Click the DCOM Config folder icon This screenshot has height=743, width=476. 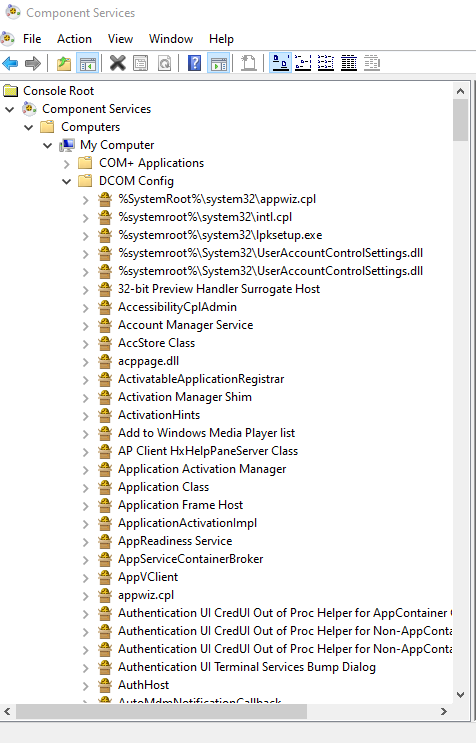click(x=85, y=181)
